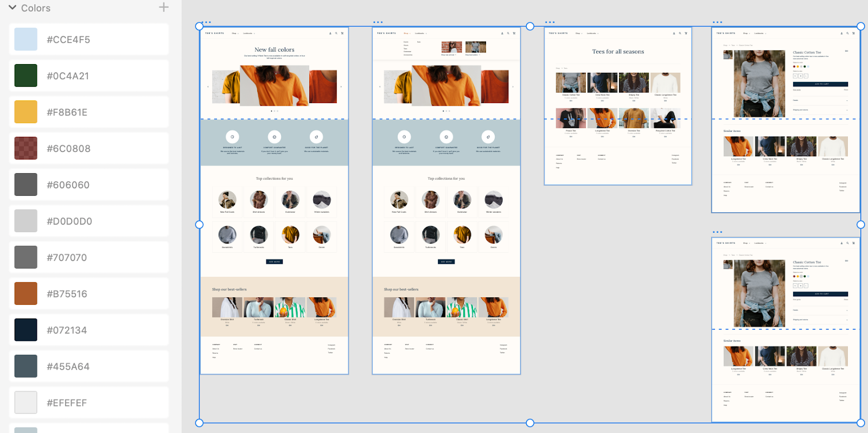This screenshot has height=433, width=868.
Task: Pick the #072134 navy color swatch
Action: 26,330
